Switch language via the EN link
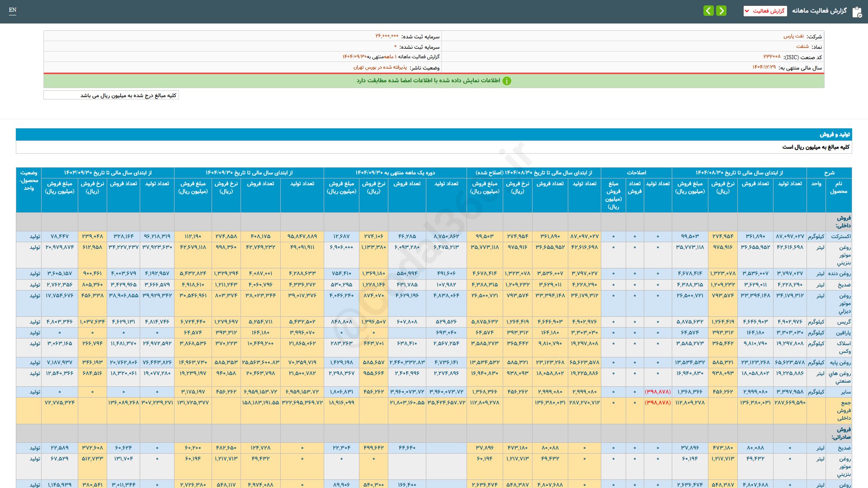 (13, 10)
